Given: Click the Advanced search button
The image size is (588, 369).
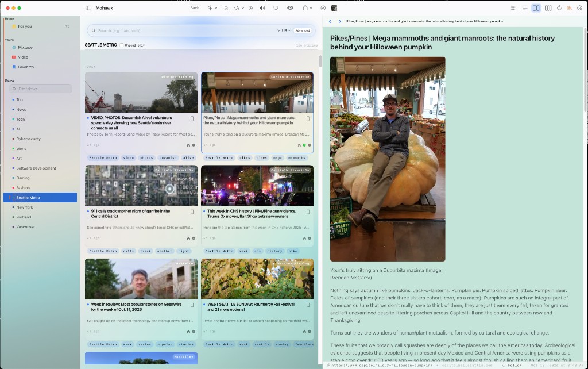Looking at the screenshot, I should tap(303, 31).
